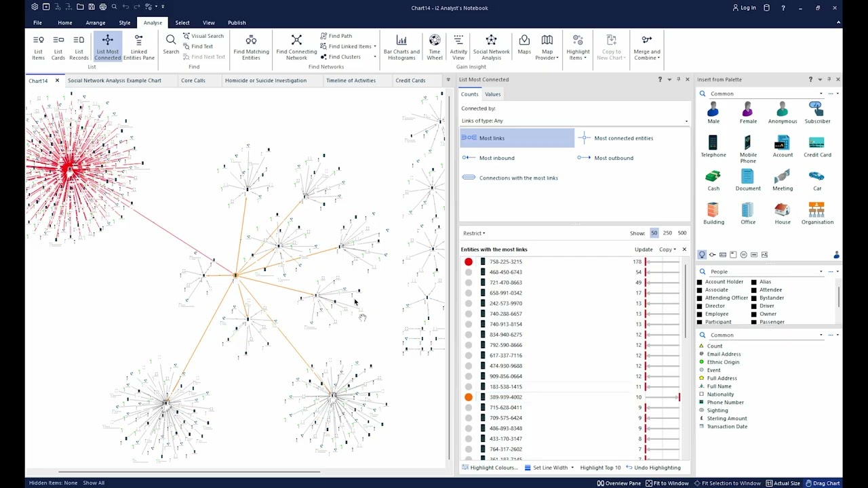Image resolution: width=868 pixels, height=488 pixels.
Task: Insert the Female entity from palette
Action: click(748, 113)
